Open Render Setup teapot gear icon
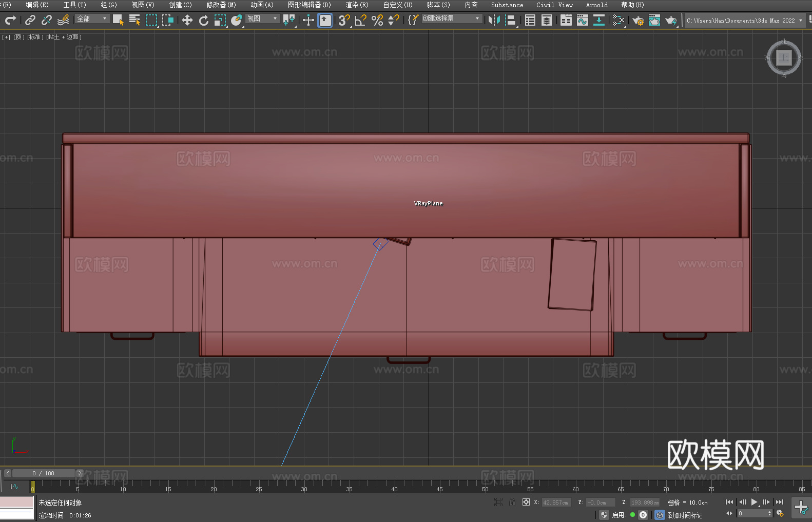Viewport: 812px width, 522px height. [638, 20]
